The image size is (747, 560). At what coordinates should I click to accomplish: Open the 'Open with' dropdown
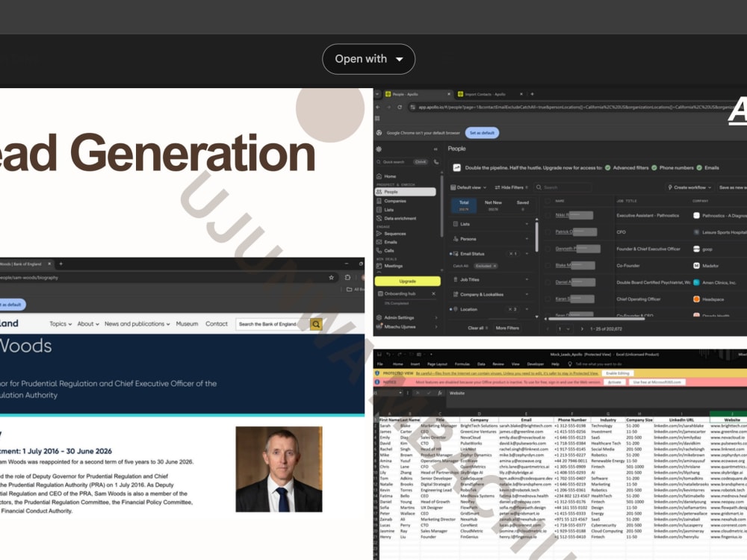[x=368, y=59]
